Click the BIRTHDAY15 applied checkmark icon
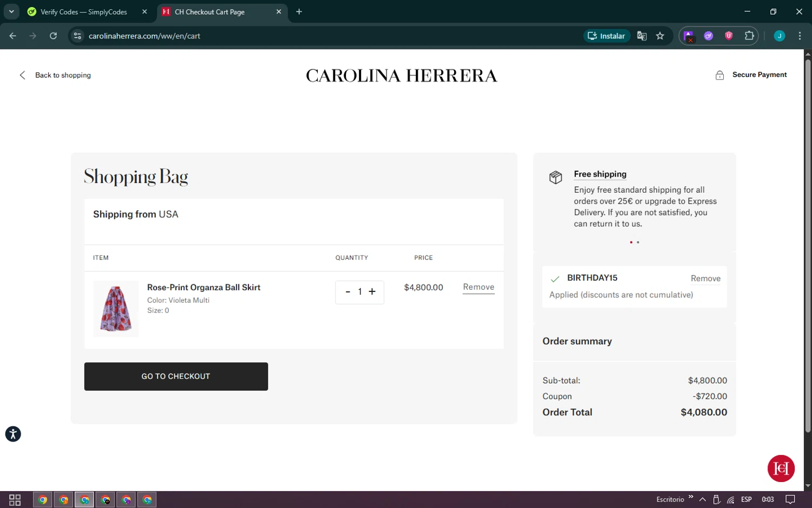Viewport: 812px width, 508px height. 555,279
